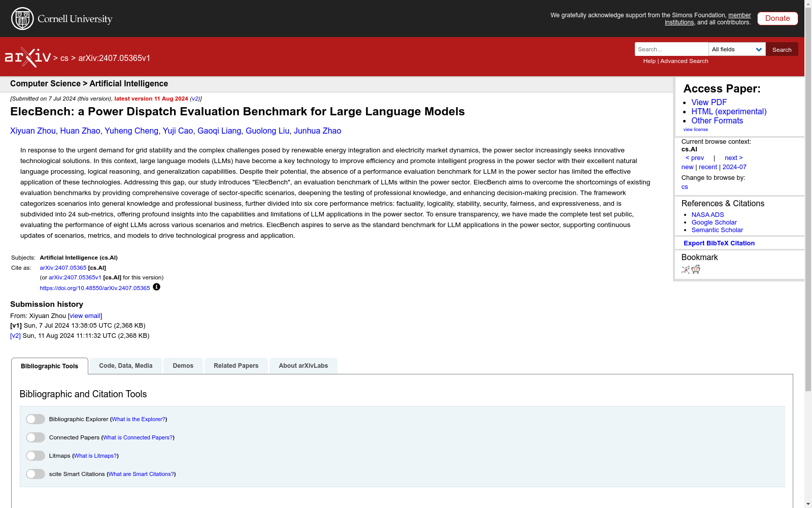Bookmark paper on Reddit icon
Viewport: 812px width, 508px height.
point(696,269)
